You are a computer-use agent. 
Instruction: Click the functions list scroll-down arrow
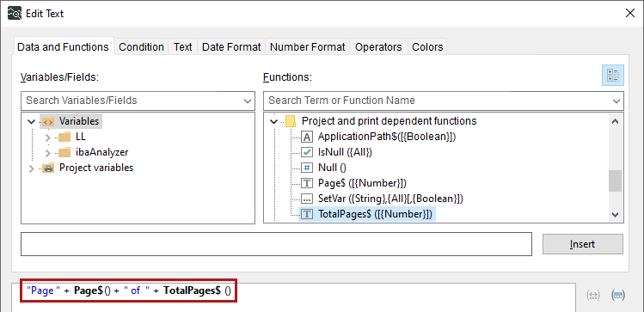[615, 215]
